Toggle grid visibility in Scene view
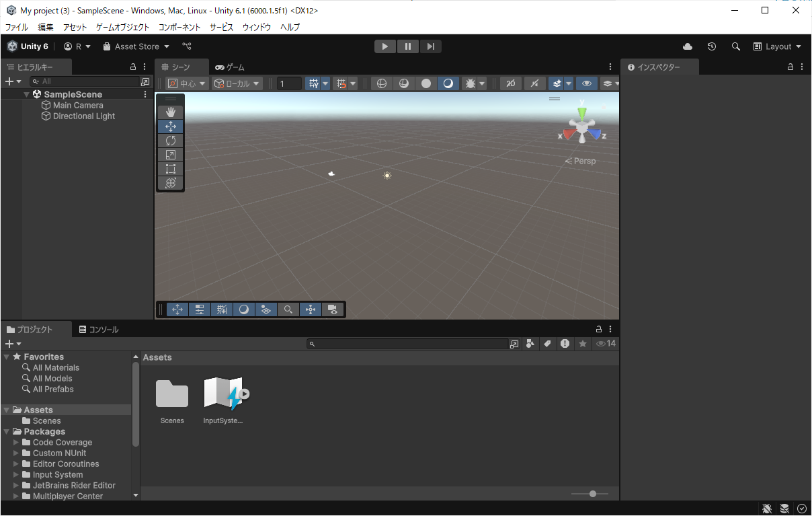Viewport: 812px width, 516px height. coord(313,83)
